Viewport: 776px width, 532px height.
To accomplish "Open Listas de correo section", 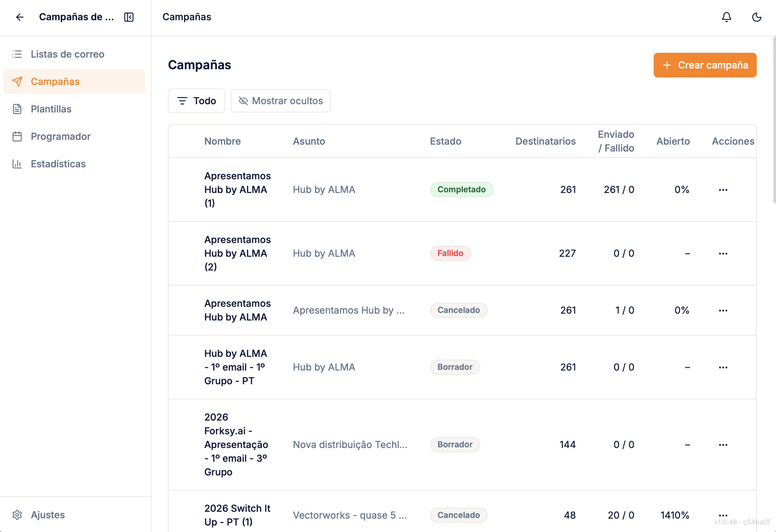I will (67, 54).
